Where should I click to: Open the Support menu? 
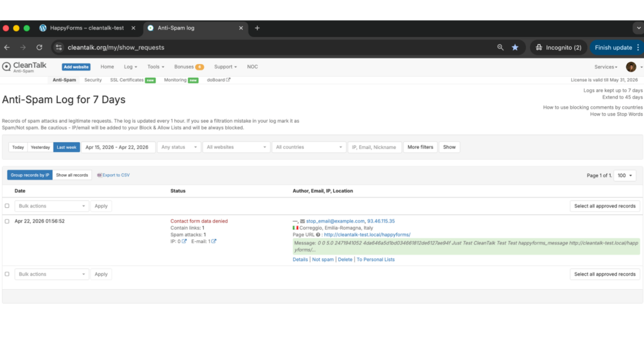[x=225, y=67]
